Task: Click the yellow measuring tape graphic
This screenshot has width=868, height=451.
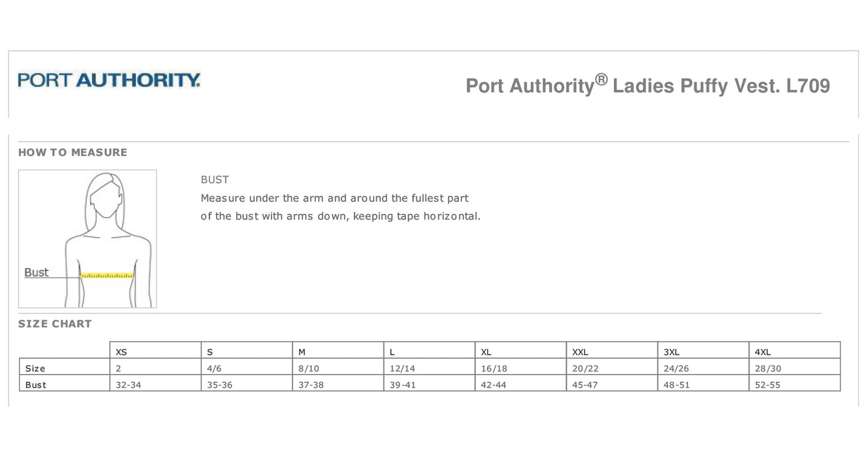Action: click(108, 276)
